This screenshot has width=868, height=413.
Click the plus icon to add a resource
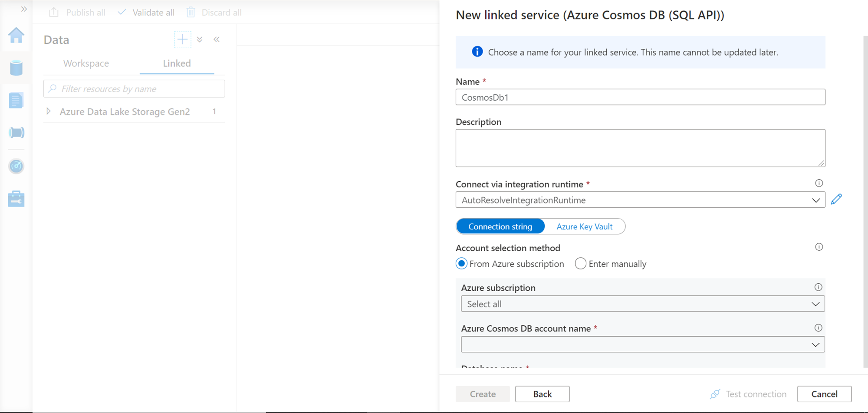pos(183,39)
